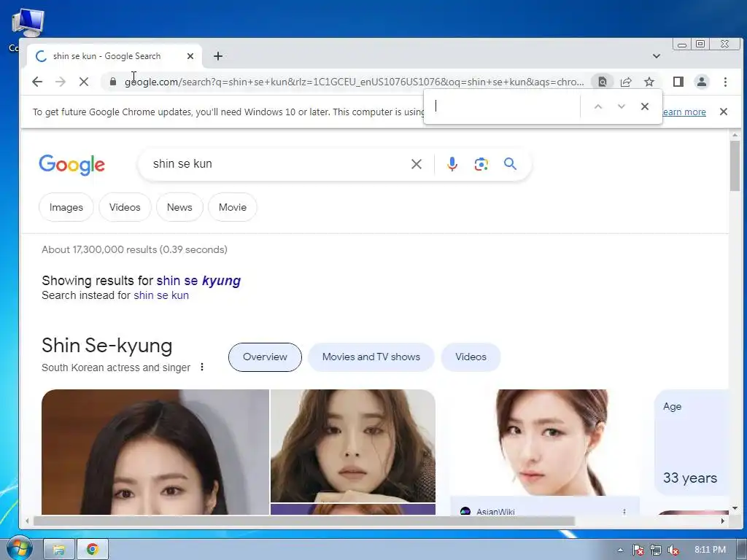Click the 8:11 PM clock
The image size is (747, 560).
point(710,550)
